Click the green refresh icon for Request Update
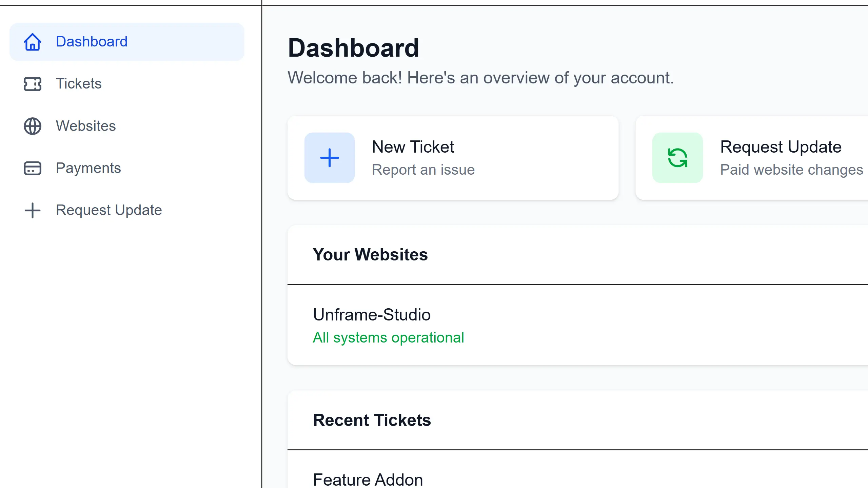This screenshot has width=868, height=488. point(677,157)
